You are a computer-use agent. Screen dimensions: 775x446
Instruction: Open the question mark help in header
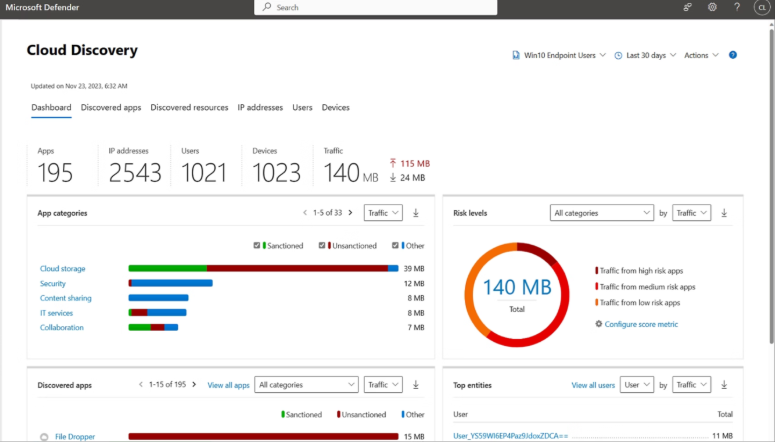tap(737, 7)
